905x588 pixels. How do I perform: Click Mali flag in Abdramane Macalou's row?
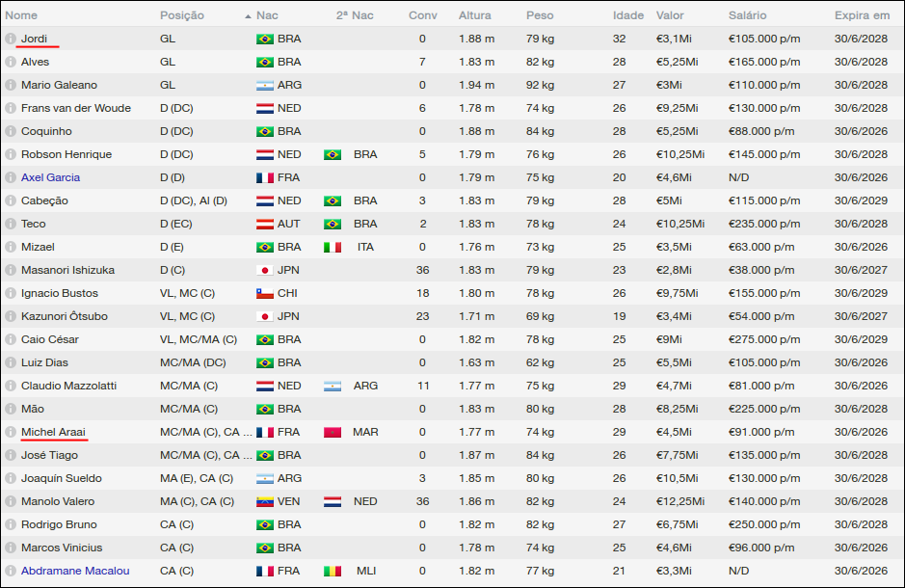(x=333, y=571)
